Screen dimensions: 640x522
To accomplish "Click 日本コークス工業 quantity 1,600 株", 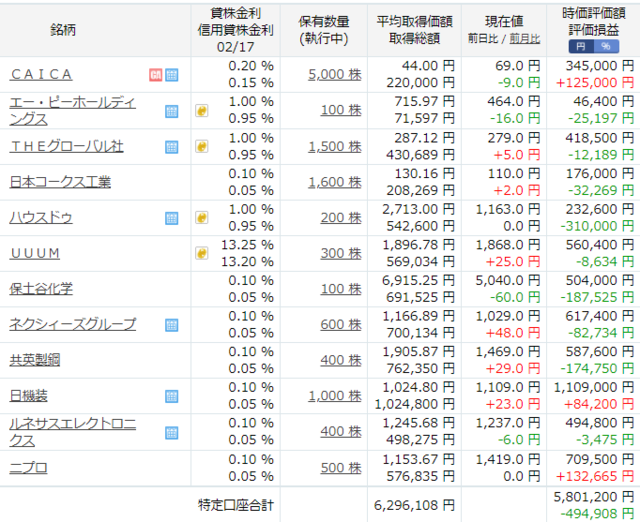I will [335, 182].
